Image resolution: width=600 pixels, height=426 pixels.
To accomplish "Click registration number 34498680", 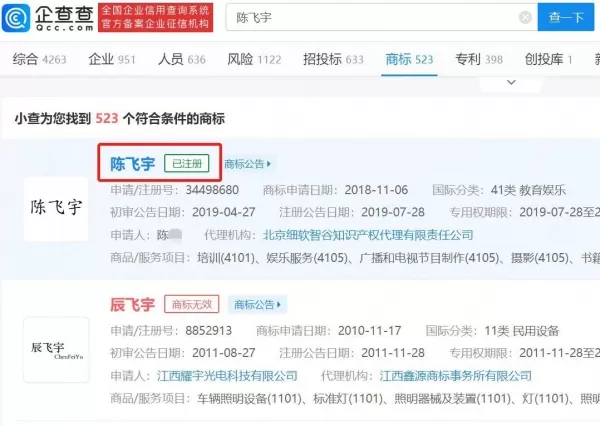I will pyautogui.click(x=212, y=190).
